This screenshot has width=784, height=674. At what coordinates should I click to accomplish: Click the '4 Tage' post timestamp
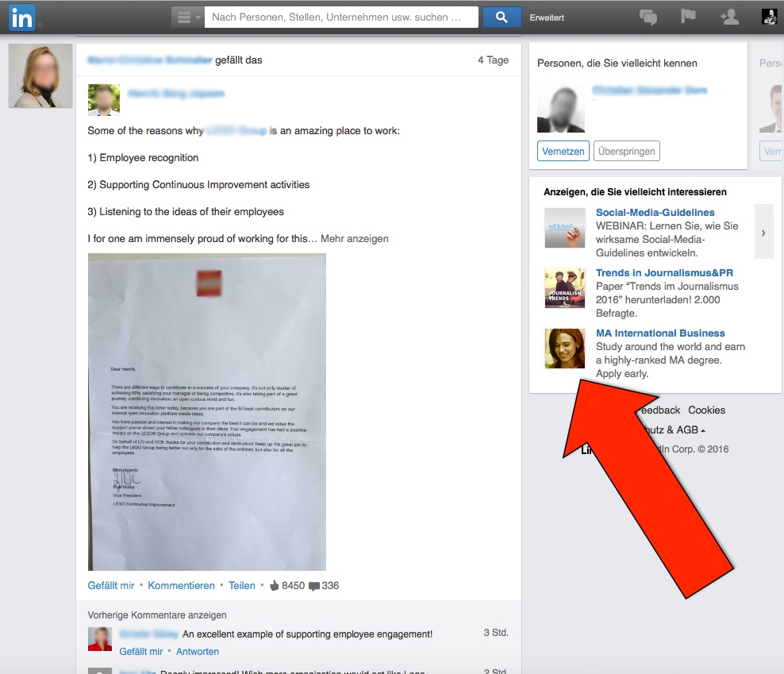493,60
